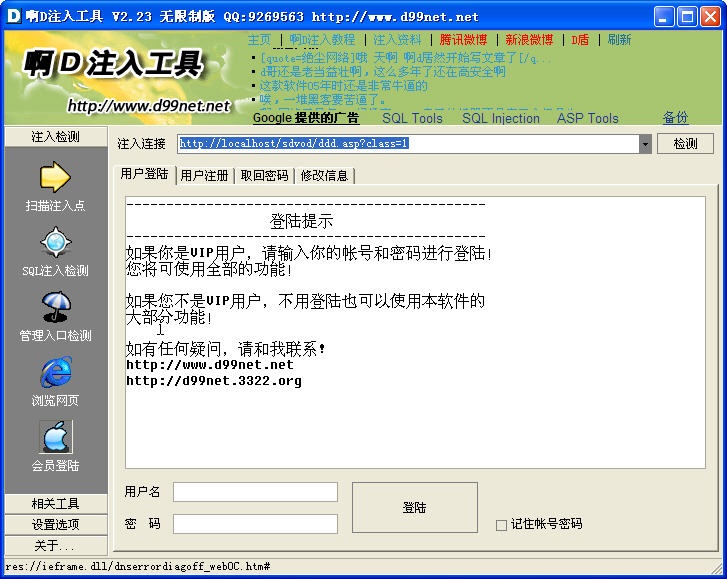Click the D app icon in title bar
Viewport: 727px width, 579px height.
point(13,16)
